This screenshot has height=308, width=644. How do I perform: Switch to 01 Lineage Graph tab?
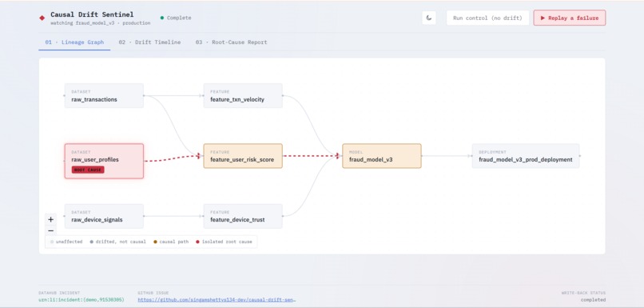[x=74, y=42]
